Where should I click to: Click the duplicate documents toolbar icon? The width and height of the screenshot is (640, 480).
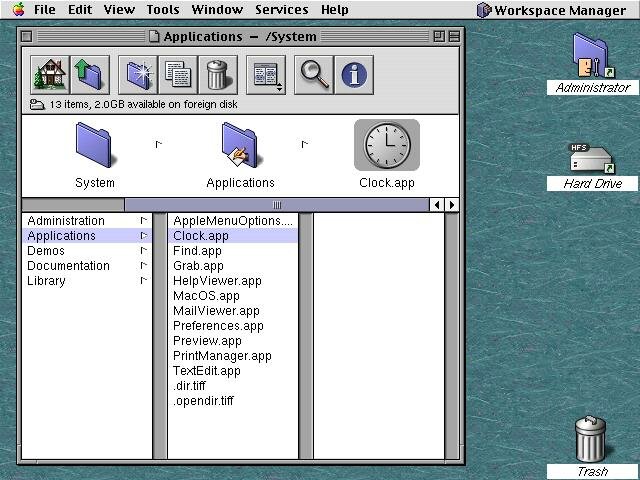coord(178,75)
